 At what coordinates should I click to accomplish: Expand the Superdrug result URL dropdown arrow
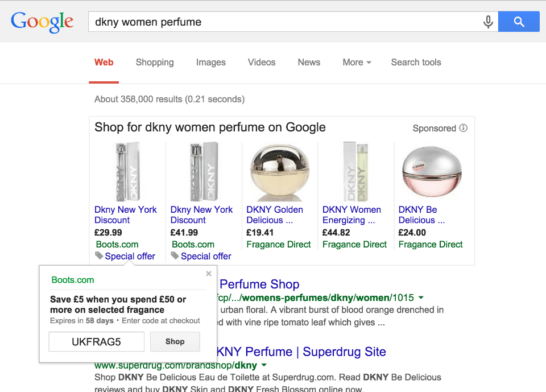tap(264, 365)
